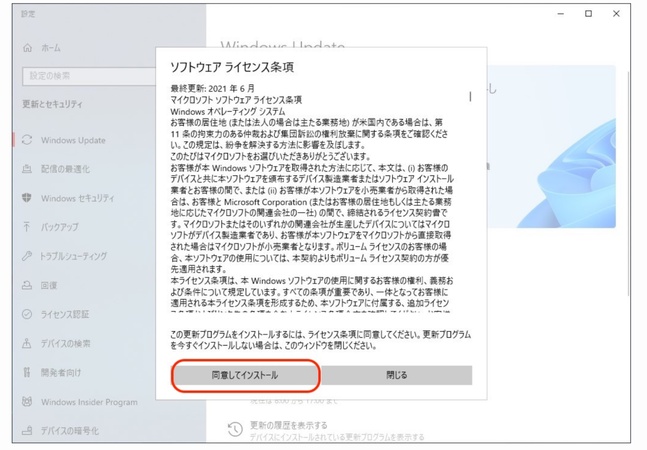The height and width of the screenshot is (450, 647).
Task: Select the 回復 recovery icon
Action: pyautogui.click(x=27, y=285)
